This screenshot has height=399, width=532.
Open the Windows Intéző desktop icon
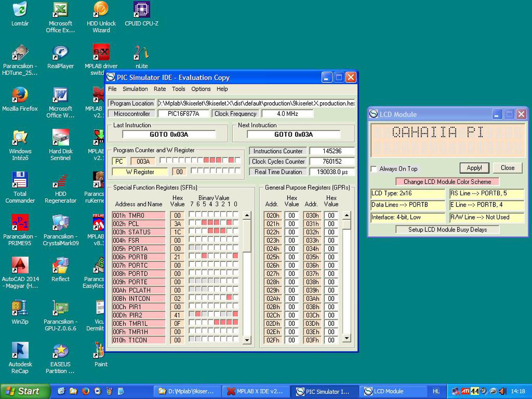[x=20, y=145]
